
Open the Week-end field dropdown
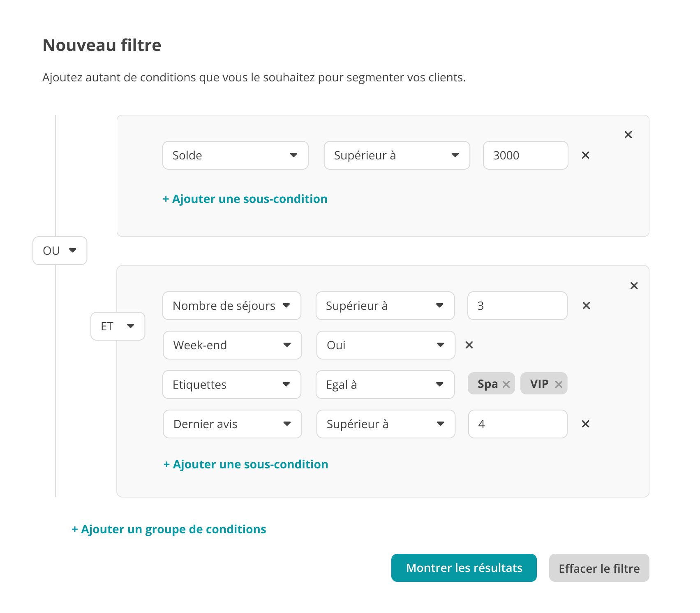[x=233, y=345]
